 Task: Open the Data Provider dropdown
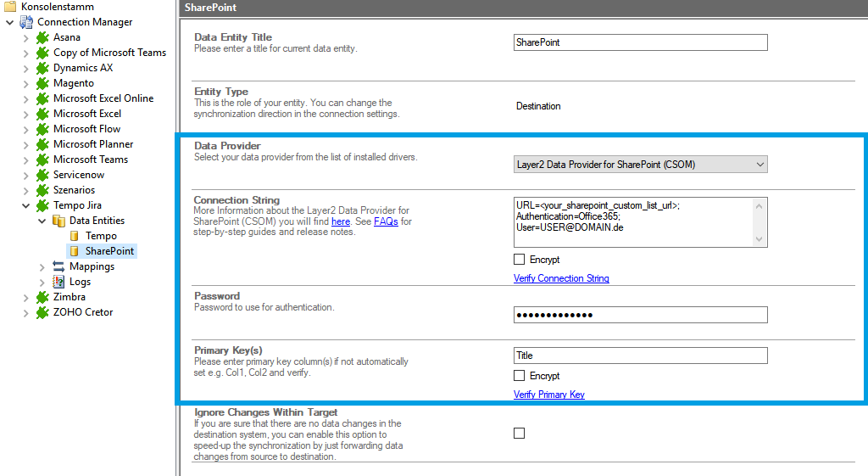tap(640, 165)
